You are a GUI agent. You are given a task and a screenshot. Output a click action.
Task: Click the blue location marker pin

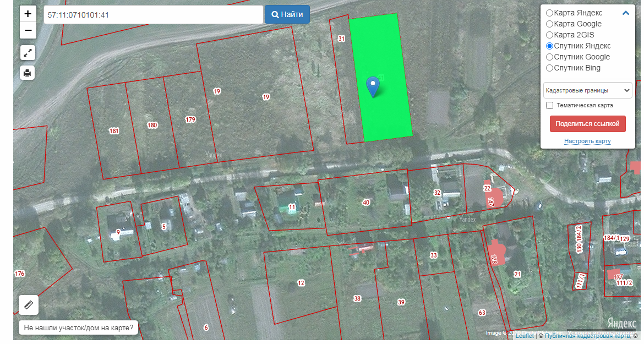coord(373,86)
